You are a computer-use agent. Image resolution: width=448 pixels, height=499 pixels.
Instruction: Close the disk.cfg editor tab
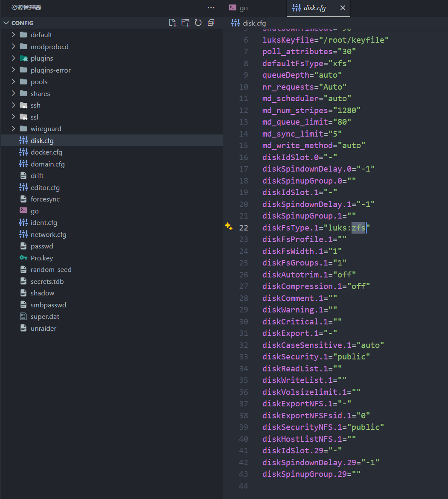click(x=343, y=8)
